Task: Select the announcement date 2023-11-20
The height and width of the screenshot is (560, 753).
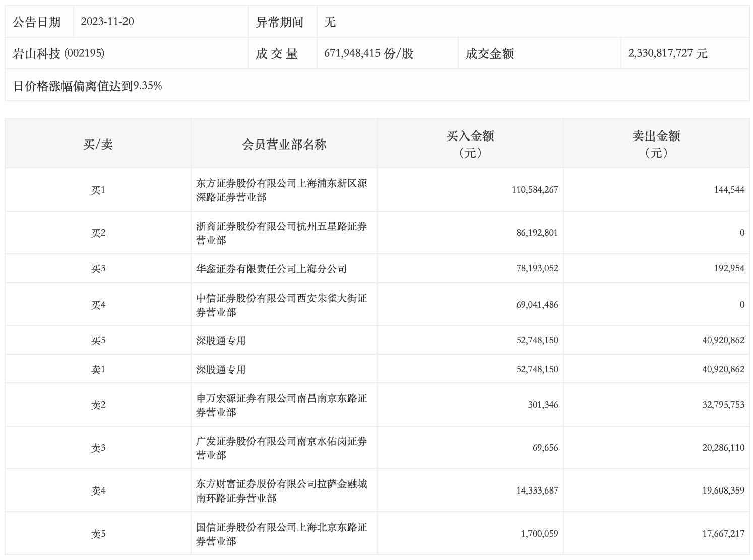Action: [x=107, y=22]
